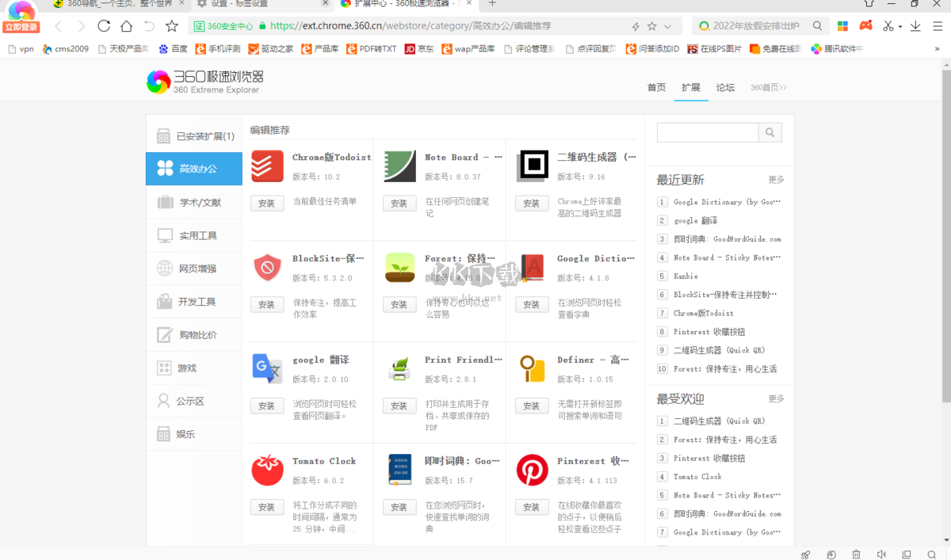Install the Note Board extension
951x560 pixels.
pos(399,204)
